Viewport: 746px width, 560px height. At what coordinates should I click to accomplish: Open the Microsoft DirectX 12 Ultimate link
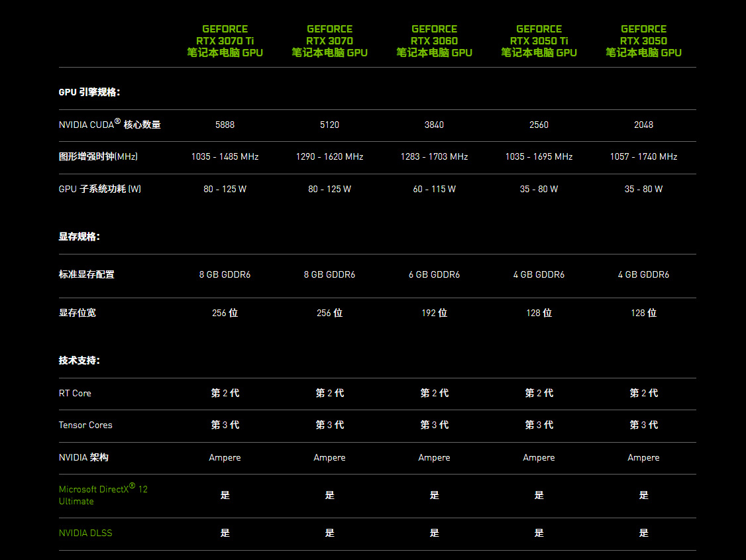(x=103, y=495)
